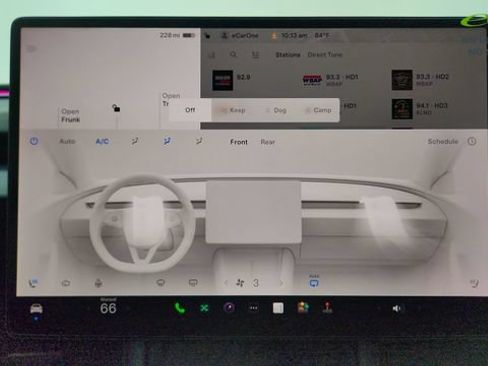
Task: Open the climate info icon beside Schedule
Action: coord(472,141)
